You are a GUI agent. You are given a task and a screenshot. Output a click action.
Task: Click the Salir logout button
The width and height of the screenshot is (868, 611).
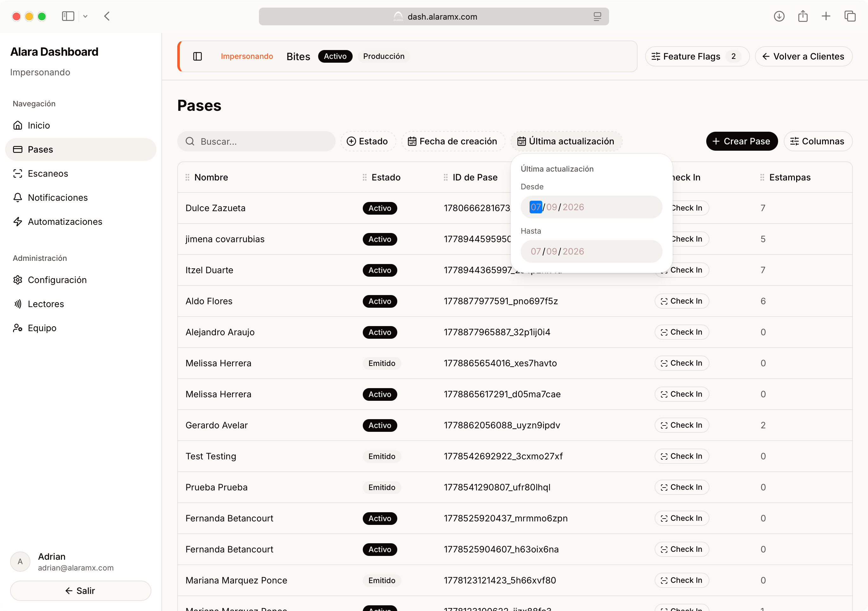pos(80,591)
